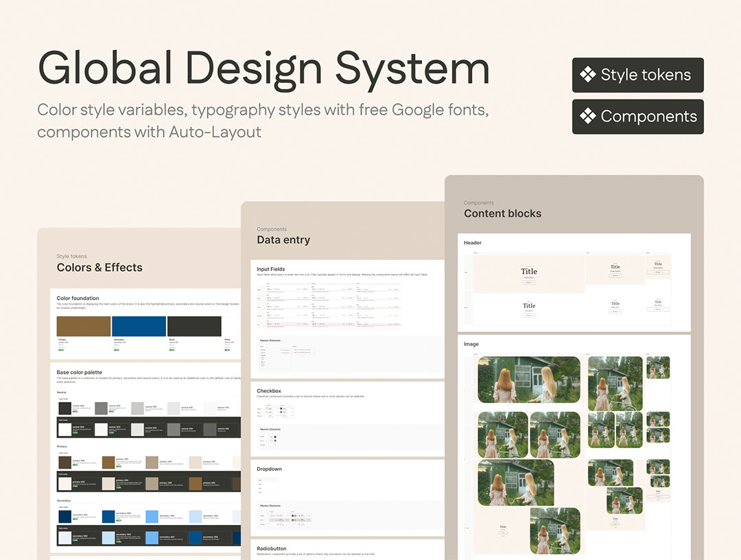Open the Colors & Effects panel heading
Screen dimensions: 741x560
click(x=99, y=268)
